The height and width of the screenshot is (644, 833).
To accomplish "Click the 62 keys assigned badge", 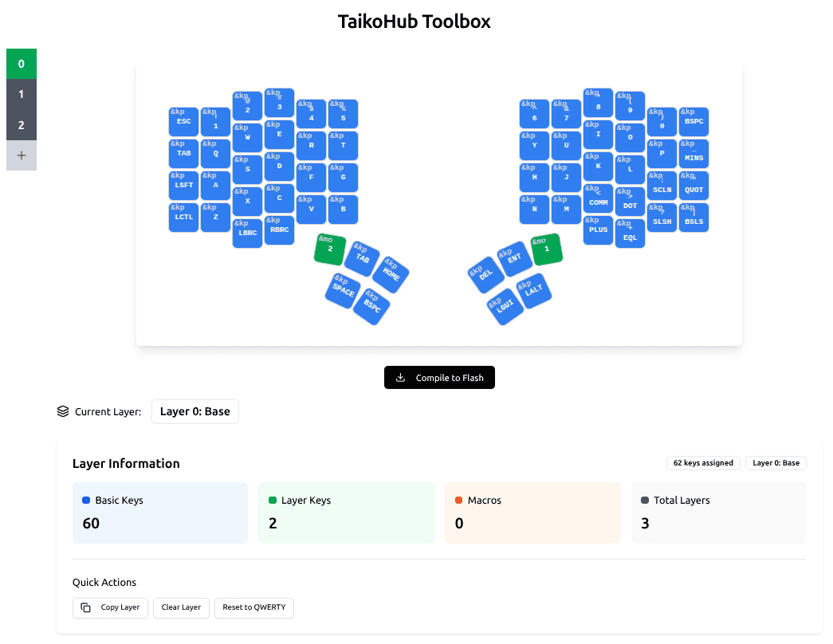I will click(x=703, y=463).
